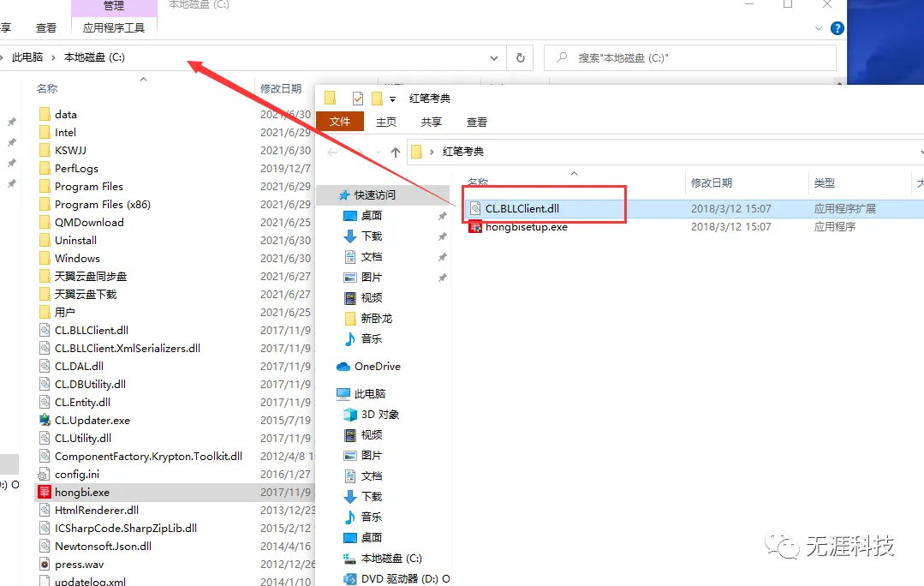The width and height of the screenshot is (924, 586).
Task: Unpin 下载 from quick access pin icon
Action: (442, 236)
